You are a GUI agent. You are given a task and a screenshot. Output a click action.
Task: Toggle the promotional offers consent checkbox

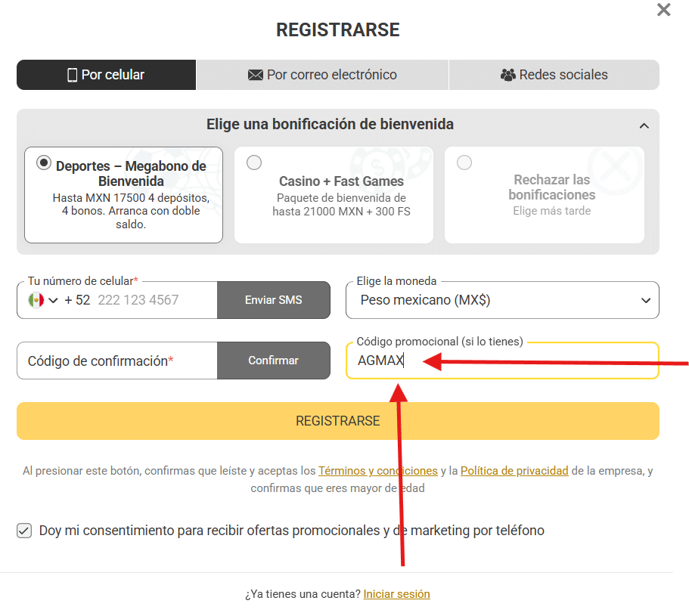[24, 531]
